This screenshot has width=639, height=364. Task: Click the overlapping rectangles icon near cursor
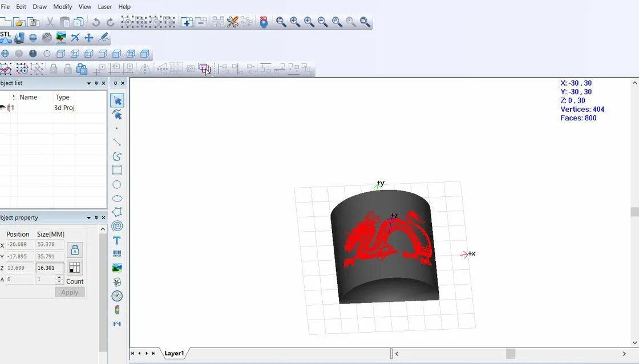pos(204,69)
